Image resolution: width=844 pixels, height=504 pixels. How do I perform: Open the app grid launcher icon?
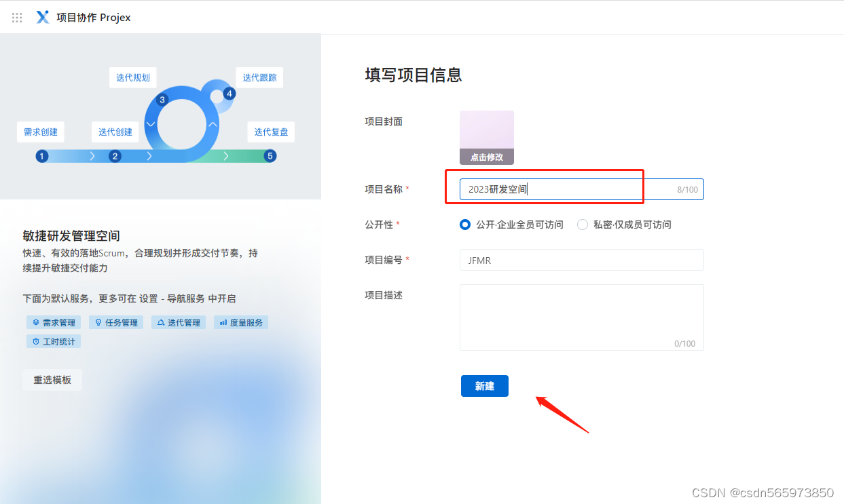tap(17, 18)
